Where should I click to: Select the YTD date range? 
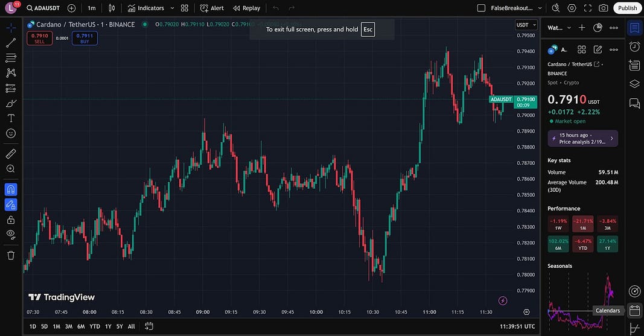[95, 326]
